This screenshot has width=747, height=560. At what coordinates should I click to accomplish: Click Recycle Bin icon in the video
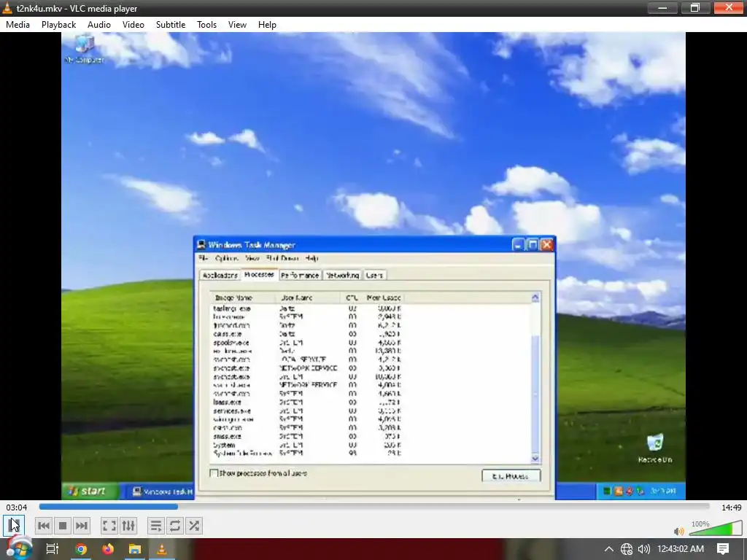point(655,448)
